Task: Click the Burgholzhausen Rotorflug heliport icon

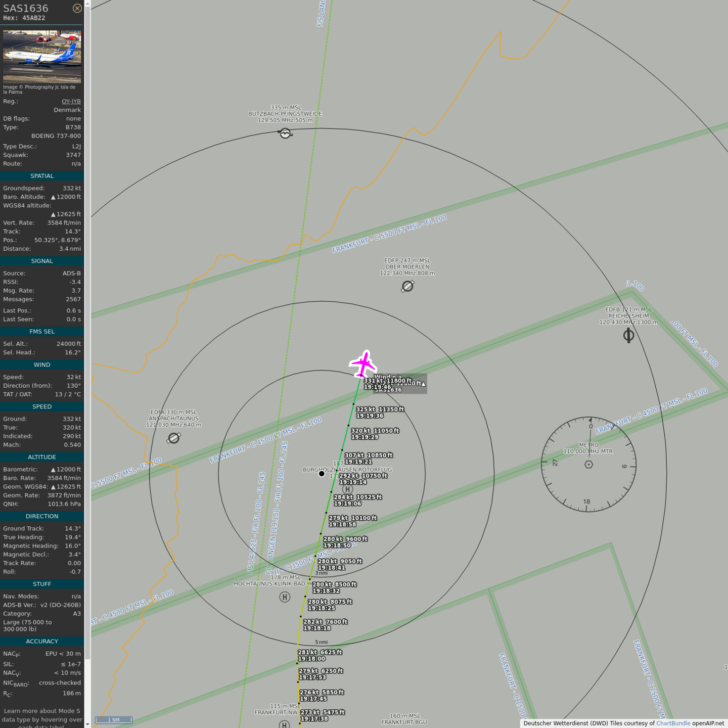Action: pyautogui.click(x=347, y=489)
